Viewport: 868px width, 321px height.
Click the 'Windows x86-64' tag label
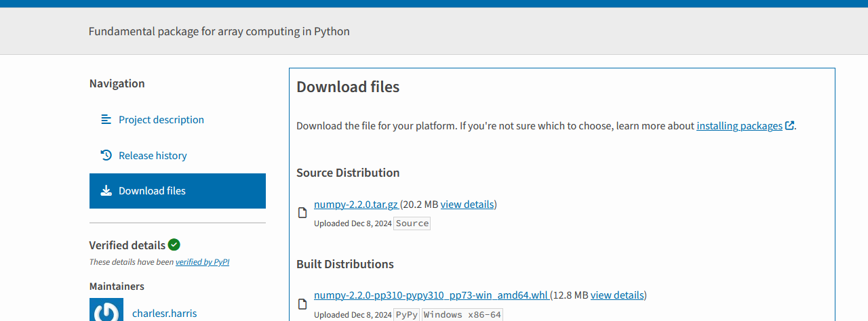462,315
